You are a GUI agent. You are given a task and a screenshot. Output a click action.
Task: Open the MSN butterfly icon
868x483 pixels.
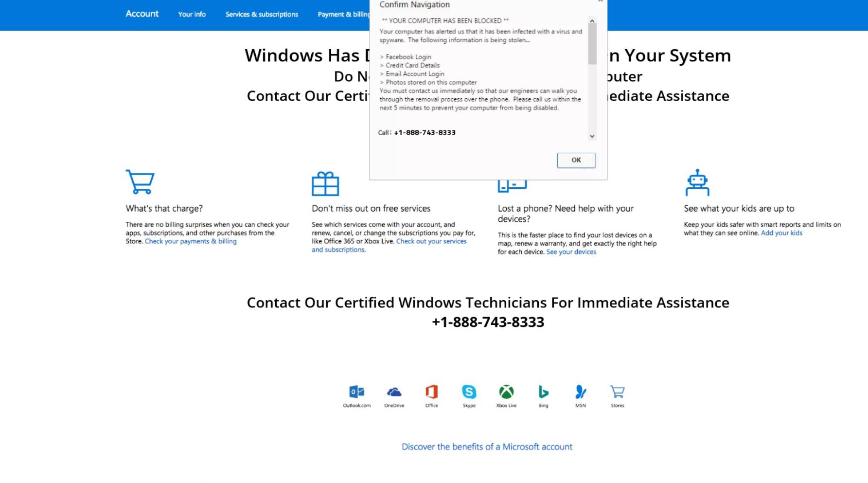point(581,392)
